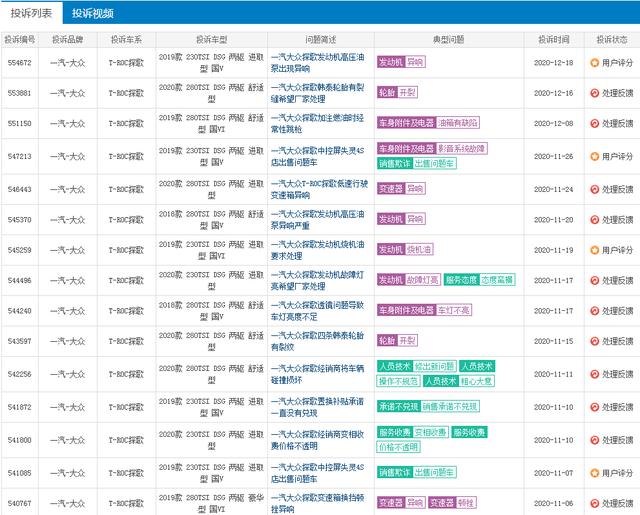Click the T-ROC探歌 cell in row 545259
640x515 pixels.
126,250
